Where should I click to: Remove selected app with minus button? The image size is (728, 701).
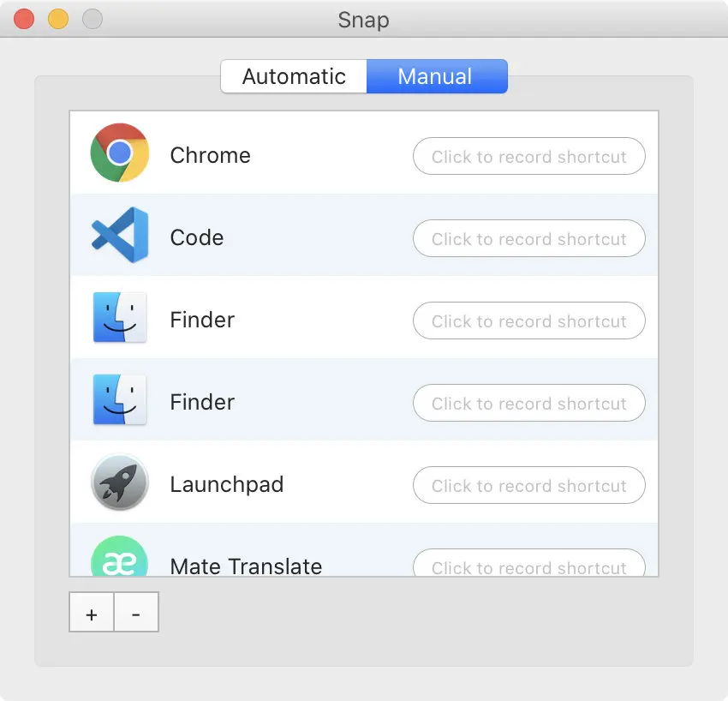click(136, 612)
